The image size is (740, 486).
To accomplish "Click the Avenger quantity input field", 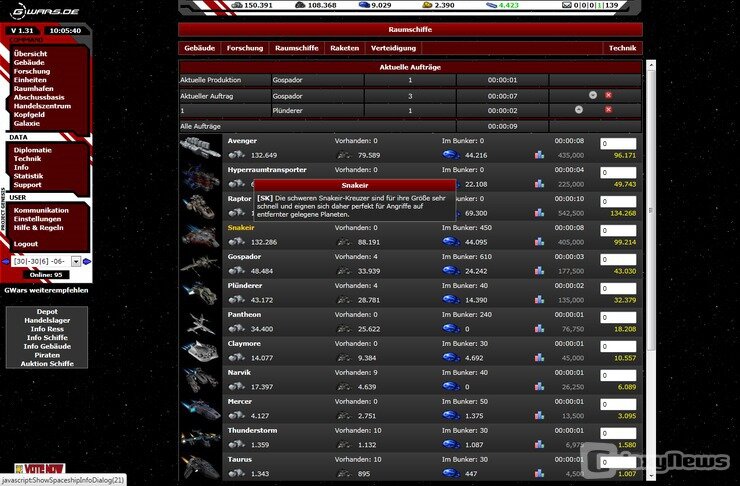I will [x=618, y=144].
